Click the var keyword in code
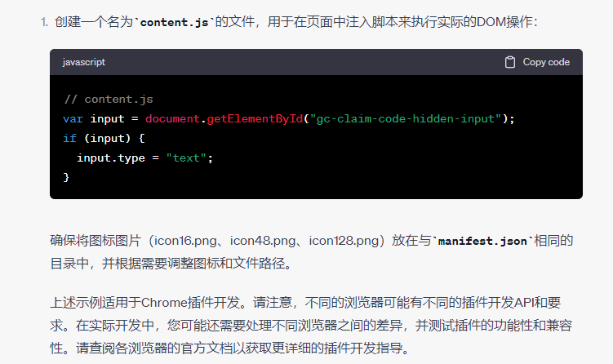 pyautogui.click(x=73, y=119)
